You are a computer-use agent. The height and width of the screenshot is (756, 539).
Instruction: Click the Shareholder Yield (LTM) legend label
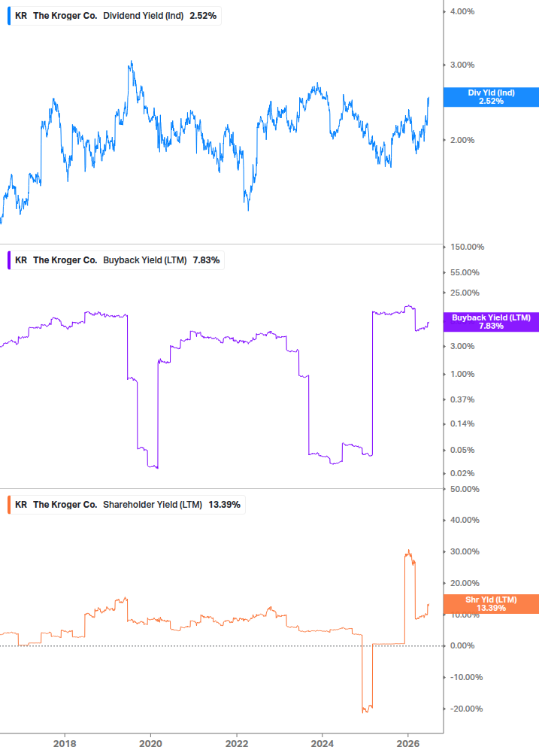pyautogui.click(x=152, y=505)
